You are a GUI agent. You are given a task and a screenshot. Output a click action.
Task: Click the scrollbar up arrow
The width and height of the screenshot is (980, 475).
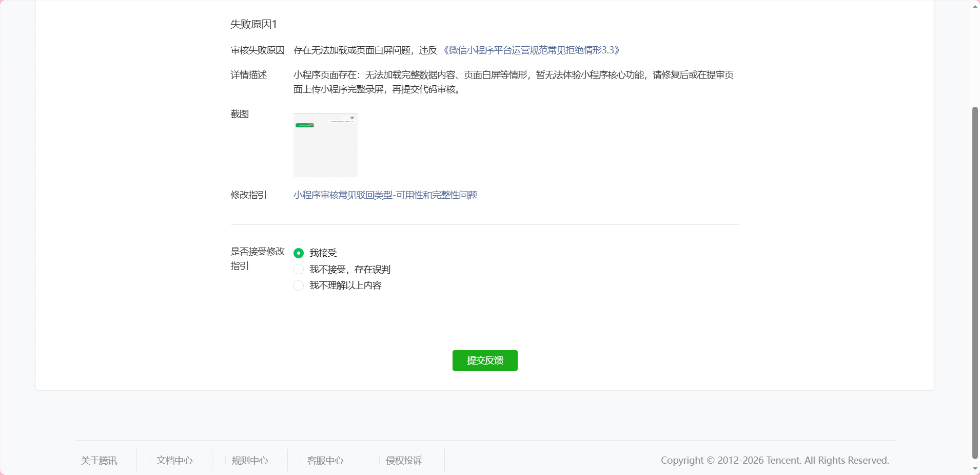click(975, 7)
